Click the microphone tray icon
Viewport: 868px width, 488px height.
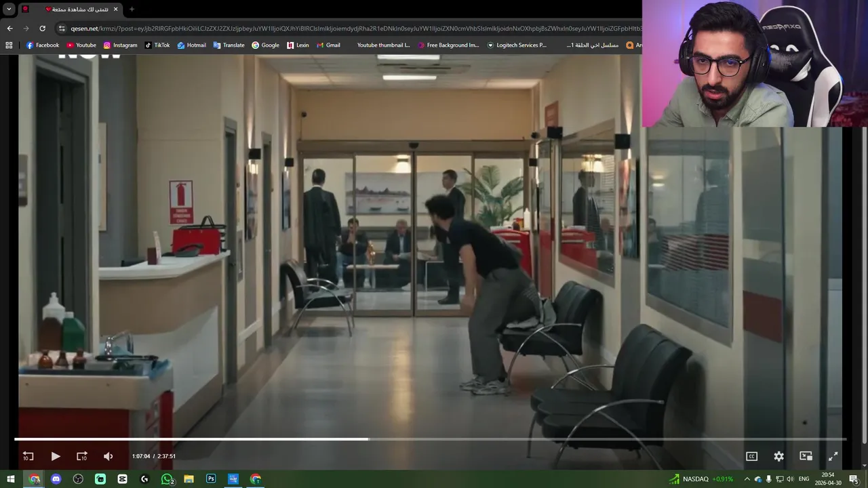(768, 479)
